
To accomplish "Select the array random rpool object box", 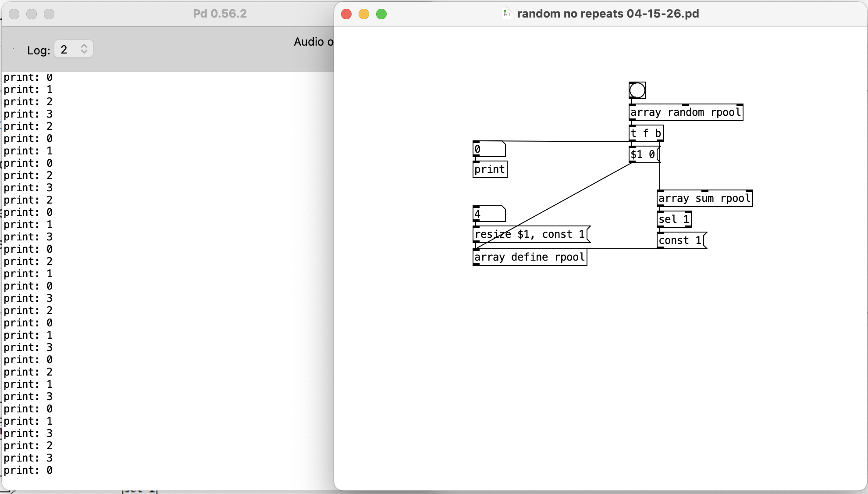I will coord(686,112).
